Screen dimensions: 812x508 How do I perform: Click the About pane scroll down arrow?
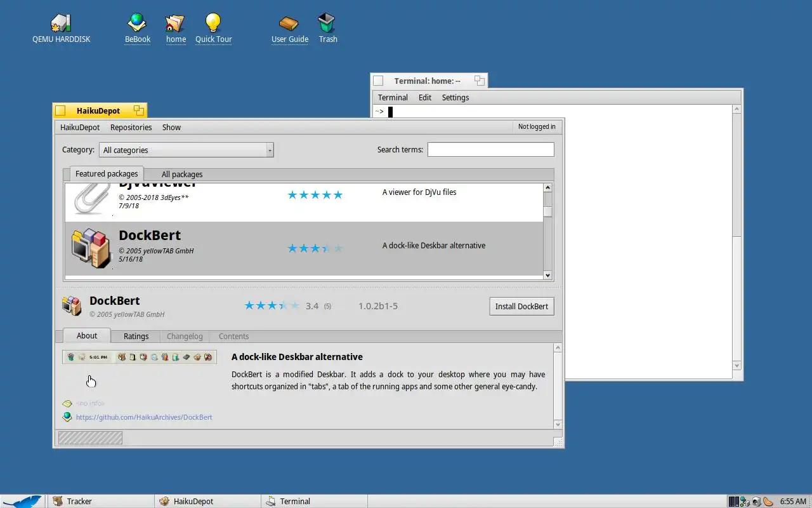[x=558, y=424]
